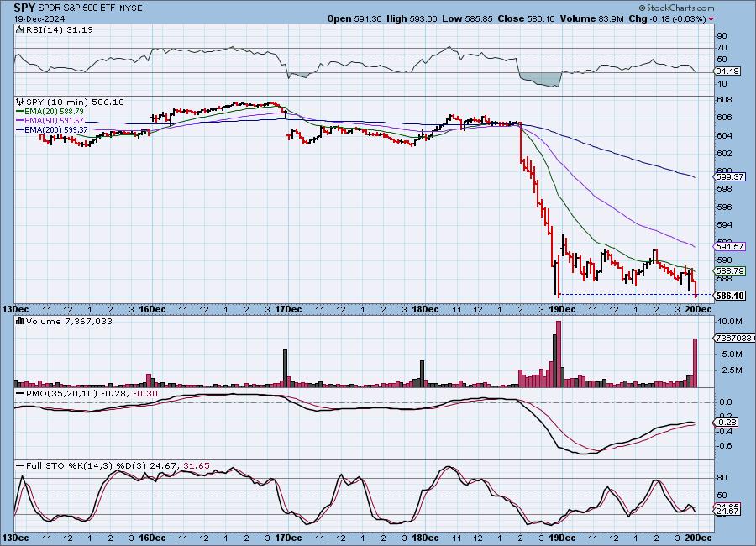The width and height of the screenshot is (756, 546).
Task: Click the -0.28 PMO value tag
Action: [726, 423]
